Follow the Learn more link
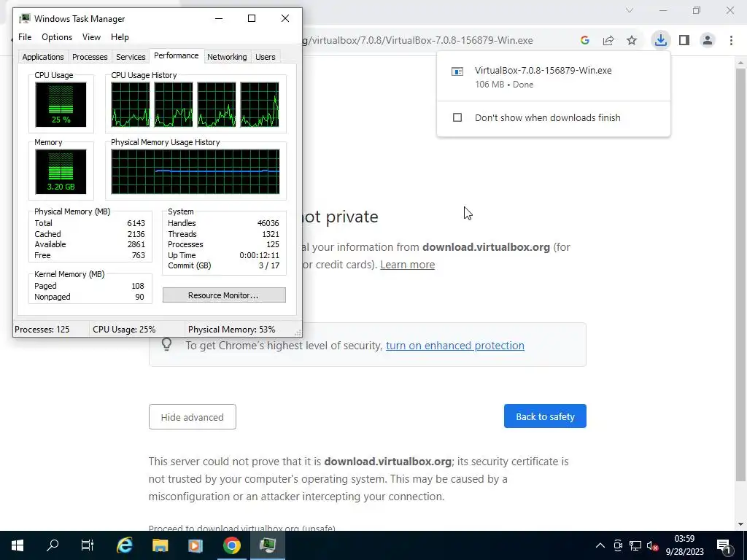The height and width of the screenshot is (560, 747). click(407, 265)
